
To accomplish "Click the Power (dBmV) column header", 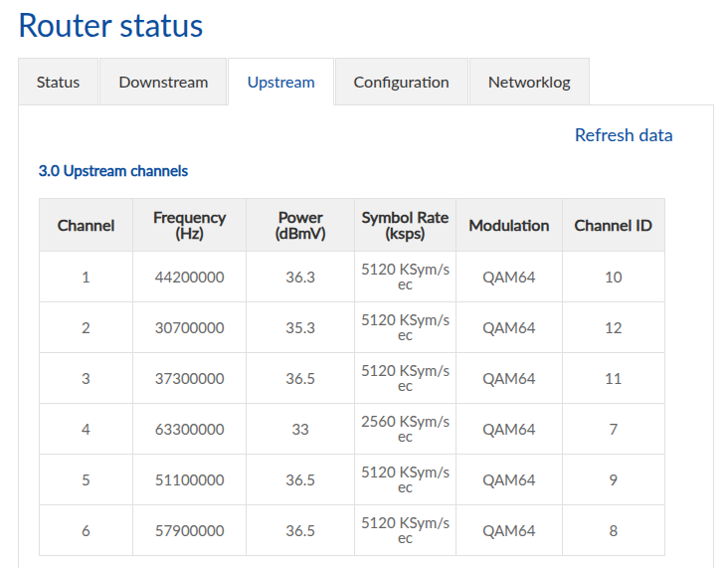I will (x=300, y=226).
